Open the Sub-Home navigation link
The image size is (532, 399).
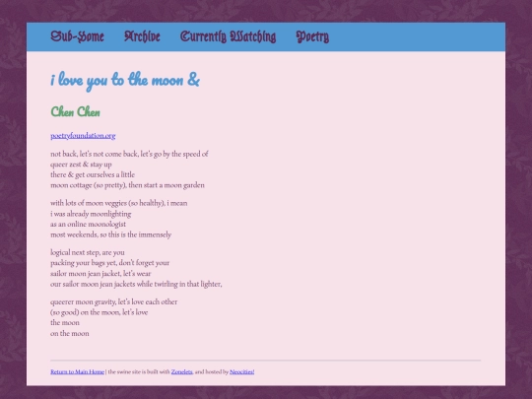click(x=78, y=36)
